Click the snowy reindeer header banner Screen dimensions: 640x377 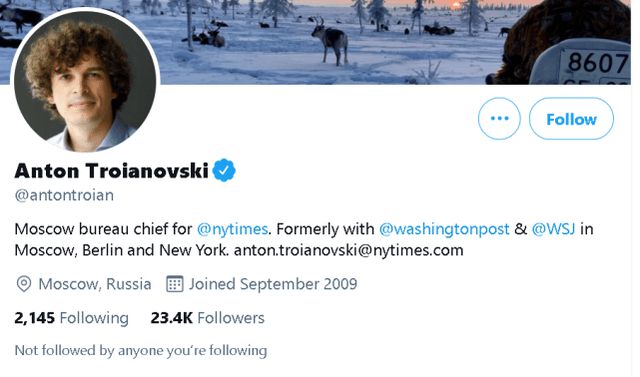click(x=320, y=42)
